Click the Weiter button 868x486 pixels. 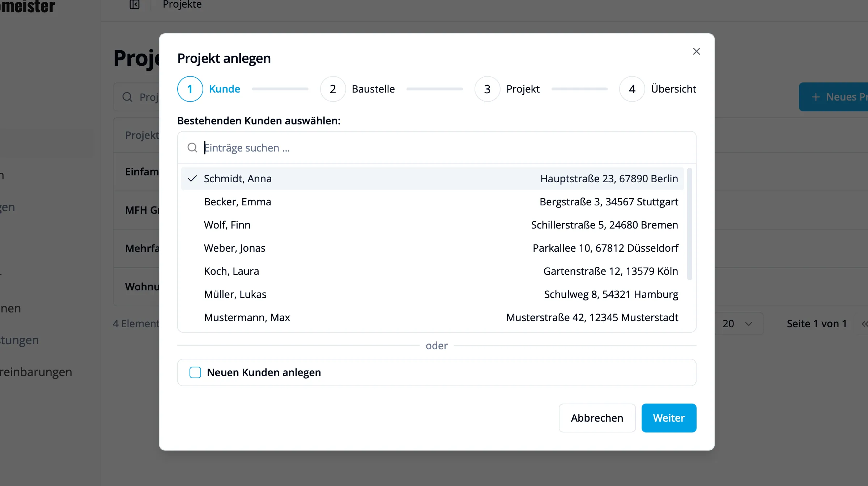(669, 418)
